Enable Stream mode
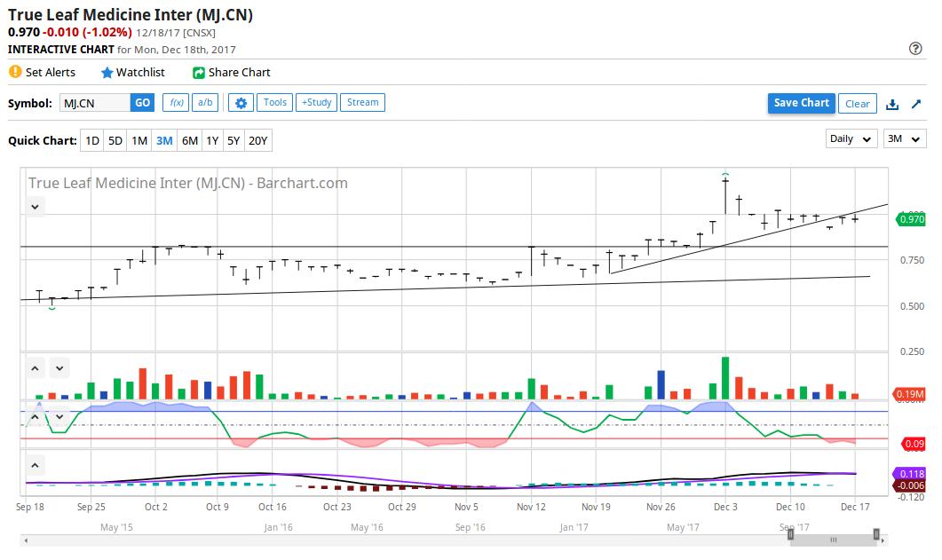This screenshot has height=560, width=942. point(362,103)
